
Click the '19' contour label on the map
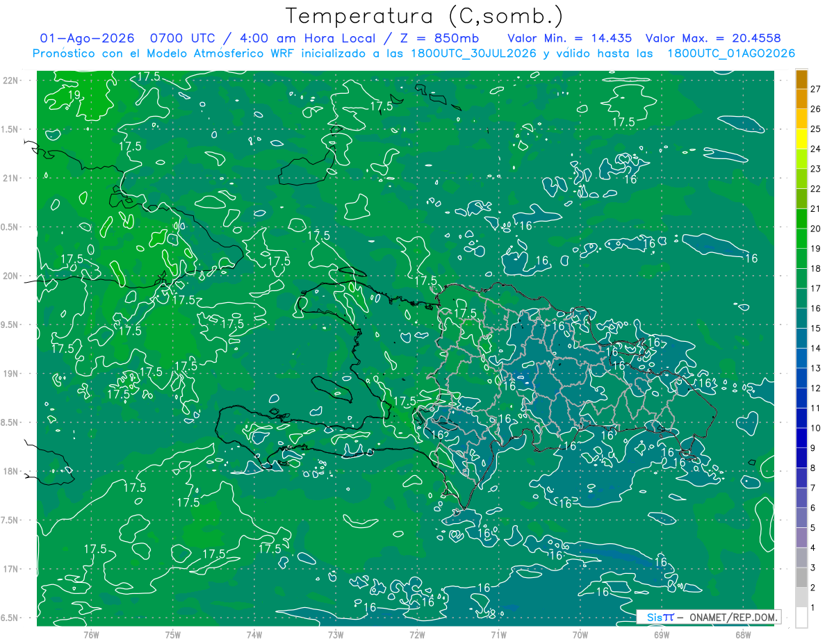click(x=74, y=94)
